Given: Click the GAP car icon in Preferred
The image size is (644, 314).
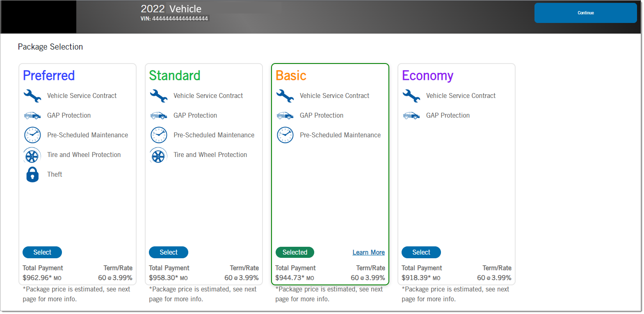Looking at the screenshot, I should (x=32, y=116).
